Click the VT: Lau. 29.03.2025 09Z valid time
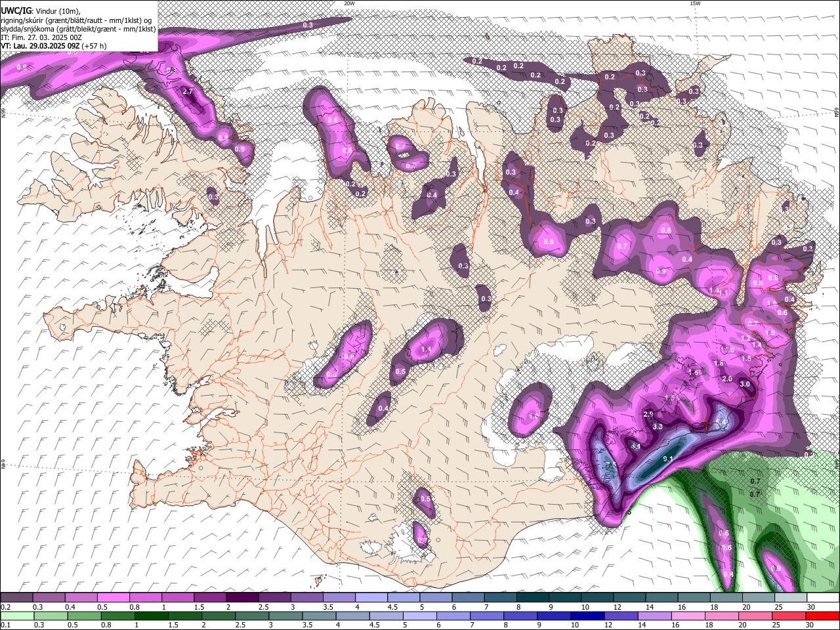The width and height of the screenshot is (840, 630). 54,46
